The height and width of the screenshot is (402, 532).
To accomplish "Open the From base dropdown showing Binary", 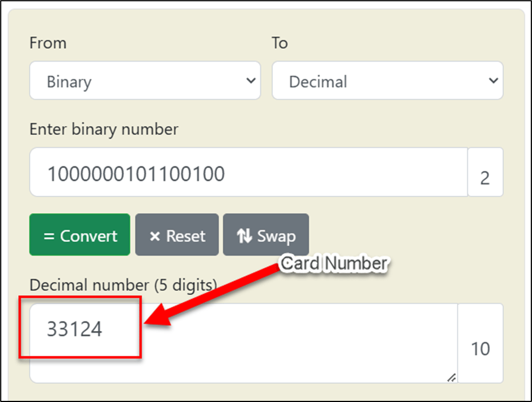I will pyautogui.click(x=145, y=81).
